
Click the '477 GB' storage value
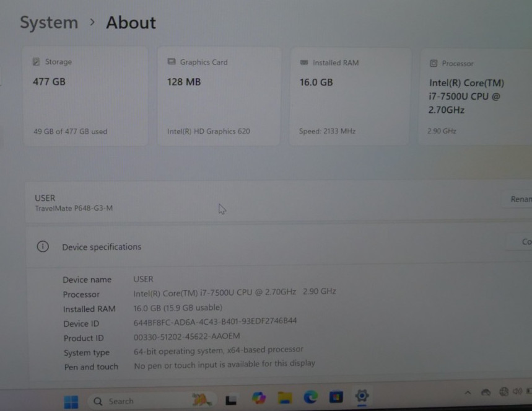pyautogui.click(x=49, y=82)
